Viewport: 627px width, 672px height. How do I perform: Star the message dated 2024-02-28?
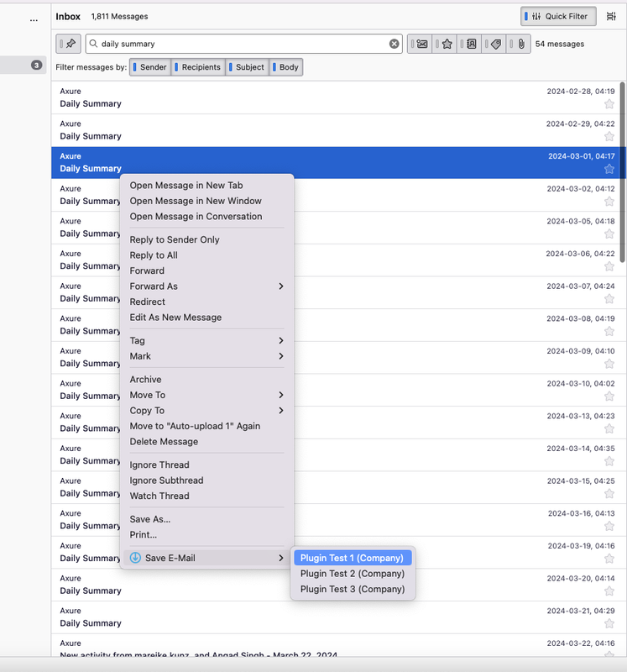(609, 103)
